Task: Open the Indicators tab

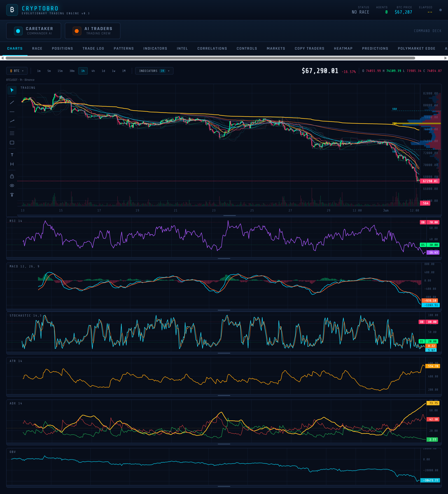Action: pos(155,49)
